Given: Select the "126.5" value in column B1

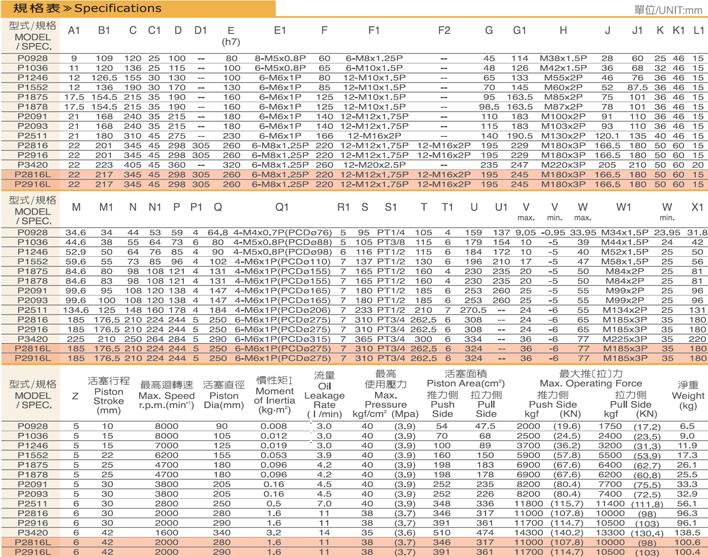Looking at the screenshot, I should point(104,78).
